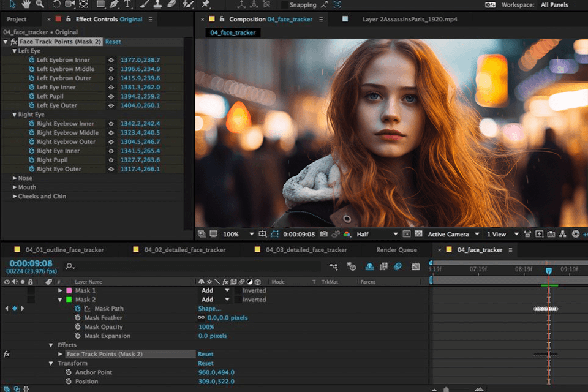Toggle the fx switch for Face Track Points

7,354
